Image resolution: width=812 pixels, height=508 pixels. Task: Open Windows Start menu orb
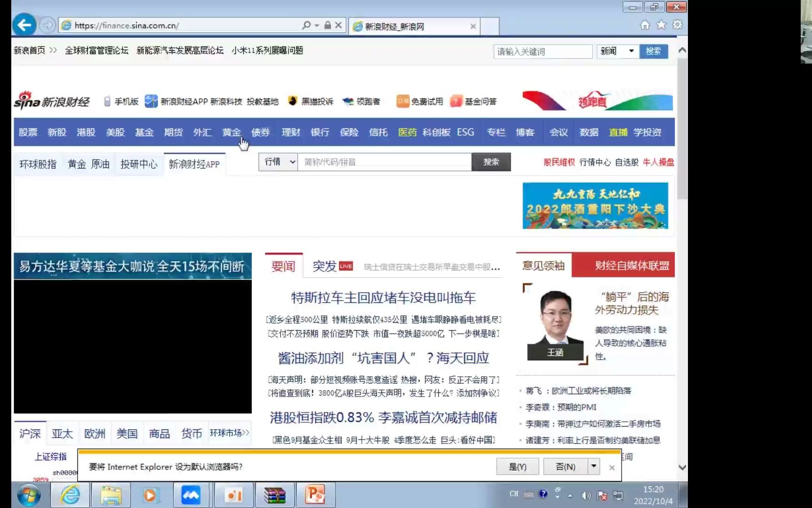[x=29, y=495]
